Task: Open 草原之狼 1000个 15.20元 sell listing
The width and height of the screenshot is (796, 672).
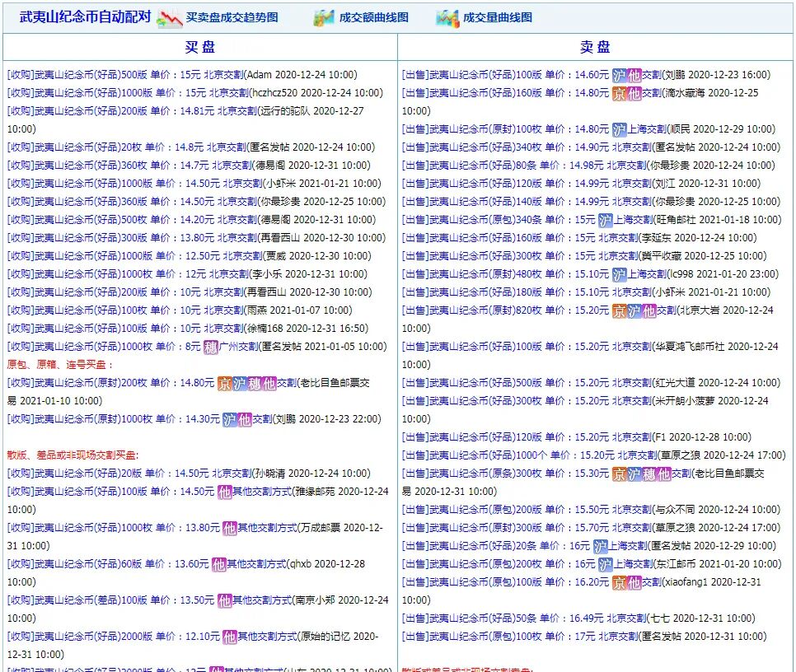Action: 593,455
